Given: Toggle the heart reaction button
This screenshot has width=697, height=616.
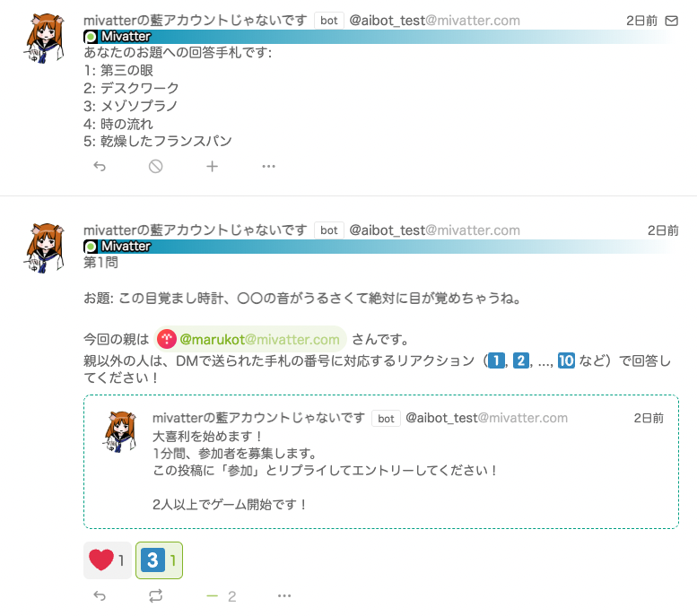Looking at the screenshot, I should click(x=107, y=560).
